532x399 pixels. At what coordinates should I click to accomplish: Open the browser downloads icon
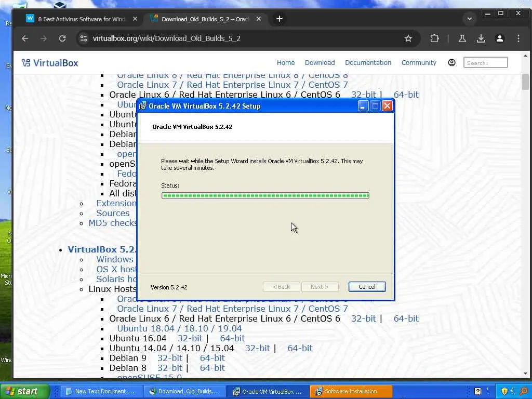coord(481,38)
